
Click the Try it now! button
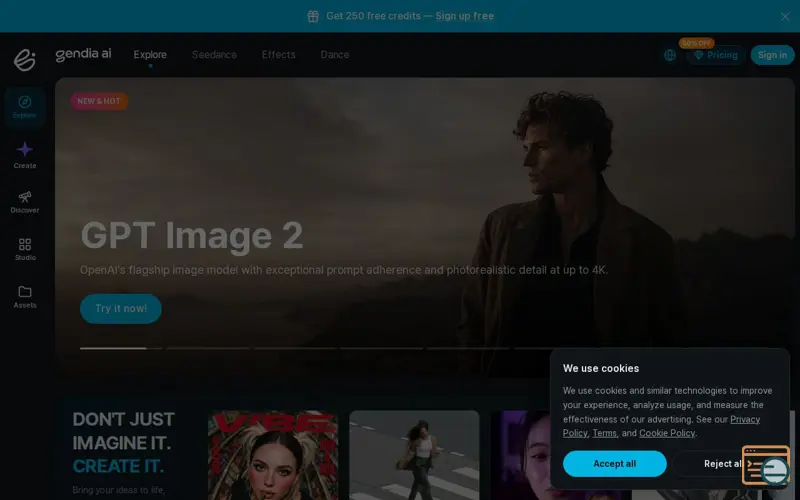point(121,309)
